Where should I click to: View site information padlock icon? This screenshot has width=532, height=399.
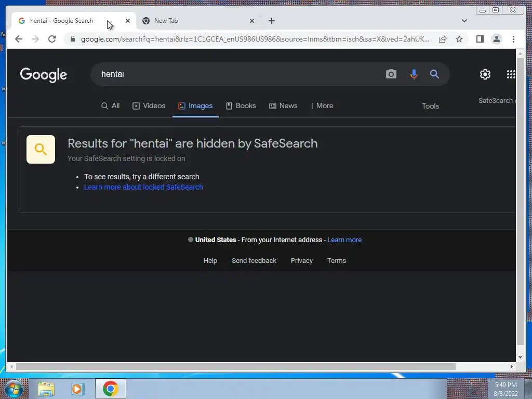point(72,39)
